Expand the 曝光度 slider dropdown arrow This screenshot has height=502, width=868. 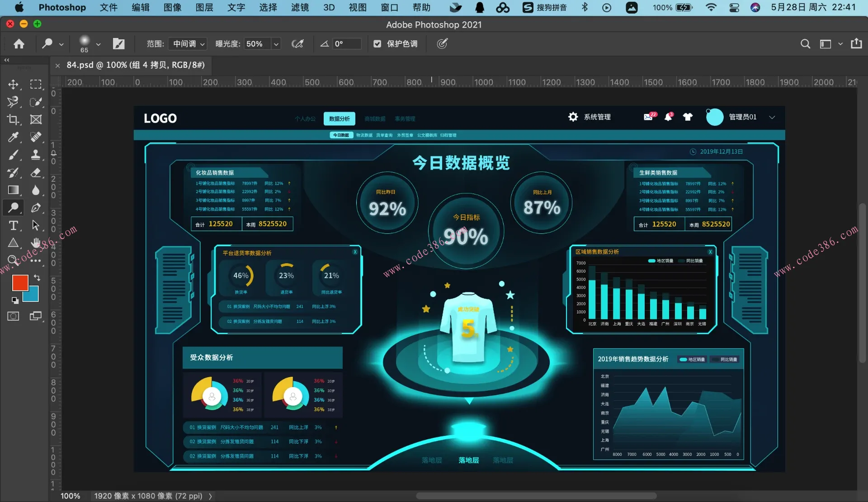276,44
